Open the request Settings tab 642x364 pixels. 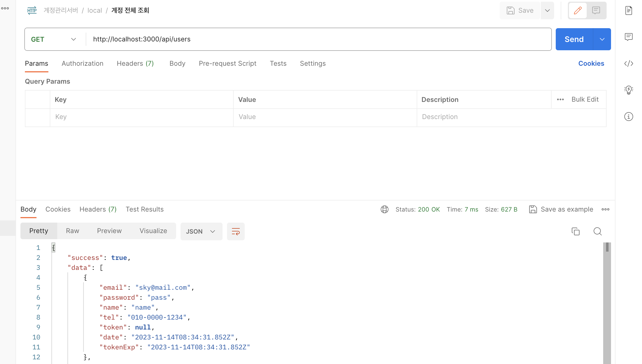pyautogui.click(x=313, y=64)
